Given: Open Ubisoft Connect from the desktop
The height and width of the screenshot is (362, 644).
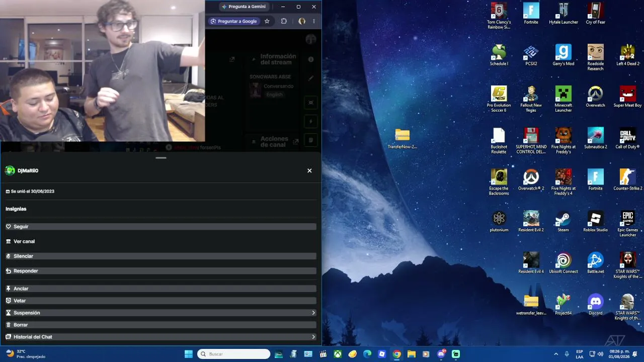Looking at the screenshot, I should coord(563,263).
